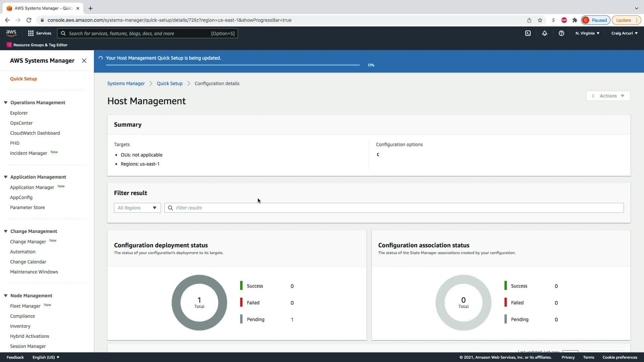
Task: Click the notifications bell icon
Action: pyautogui.click(x=544, y=33)
